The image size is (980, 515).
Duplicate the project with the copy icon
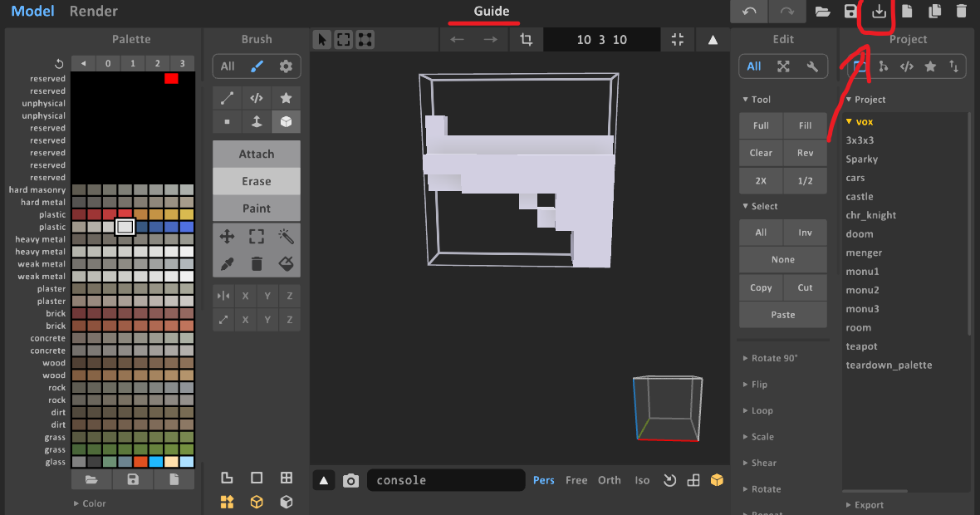[x=935, y=12]
